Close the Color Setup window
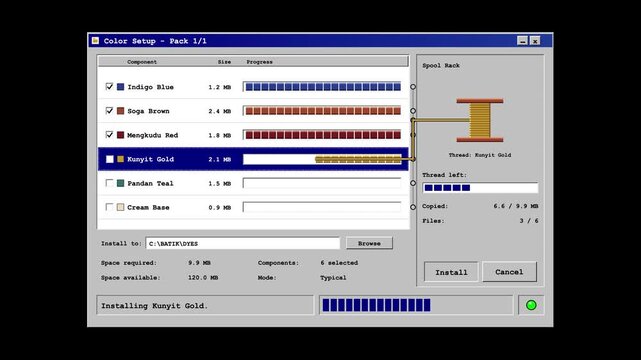641x360 pixels. tap(535, 41)
